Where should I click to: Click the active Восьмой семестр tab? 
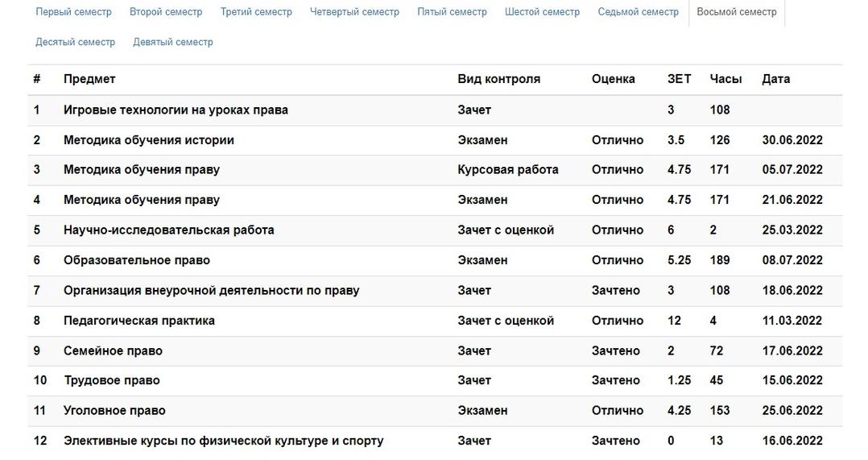click(x=737, y=11)
